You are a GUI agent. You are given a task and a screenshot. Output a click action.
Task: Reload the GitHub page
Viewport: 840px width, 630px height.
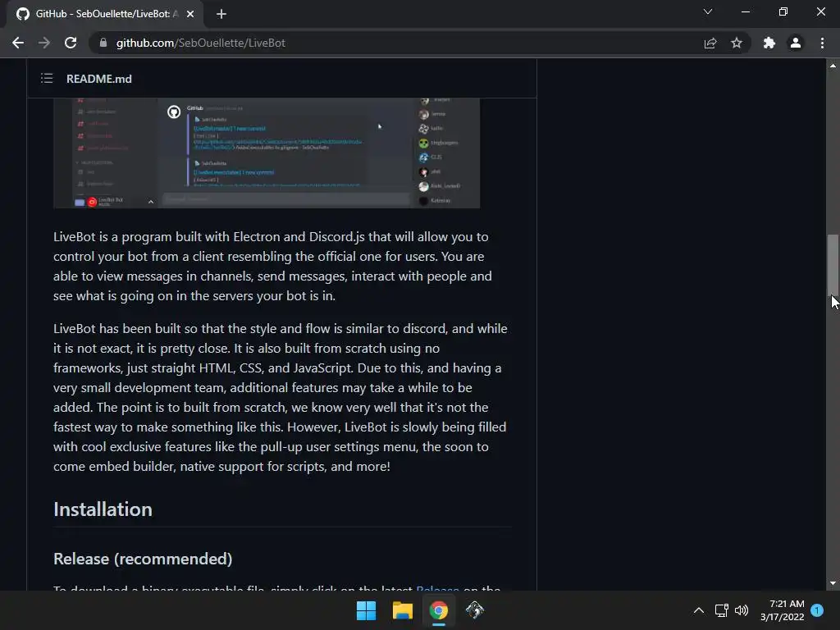pyautogui.click(x=71, y=43)
